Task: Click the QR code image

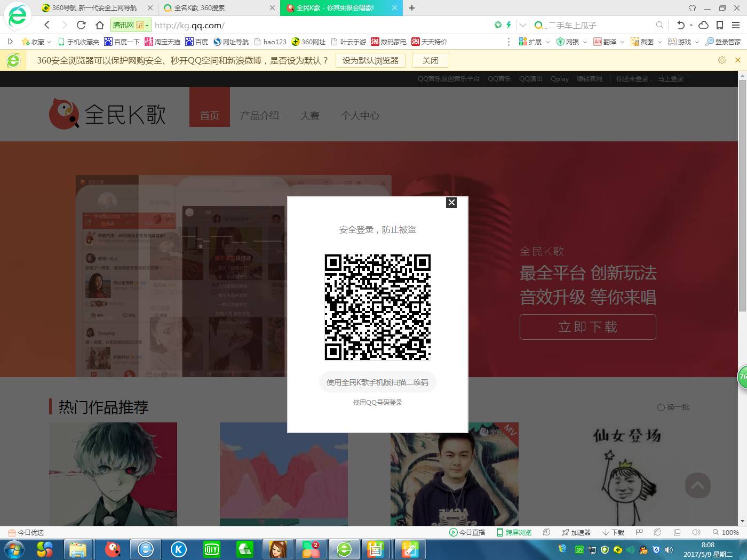Action: click(378, 307)
